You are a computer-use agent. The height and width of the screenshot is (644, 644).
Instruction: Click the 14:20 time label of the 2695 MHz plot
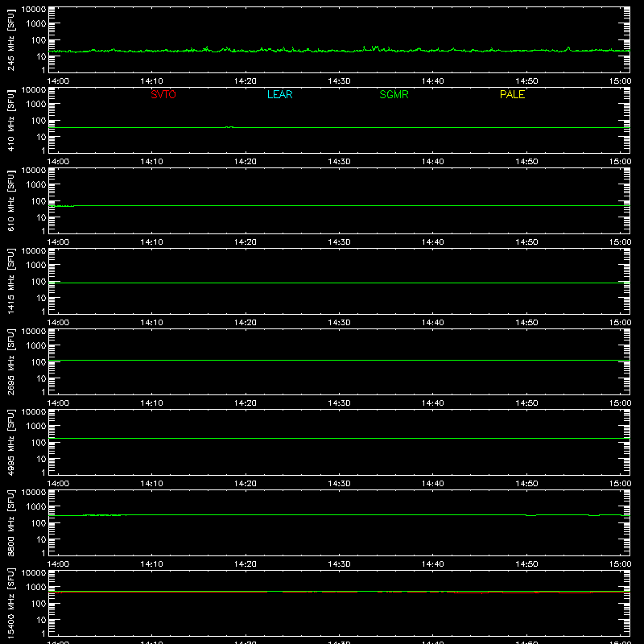click(x=246, y=403)
